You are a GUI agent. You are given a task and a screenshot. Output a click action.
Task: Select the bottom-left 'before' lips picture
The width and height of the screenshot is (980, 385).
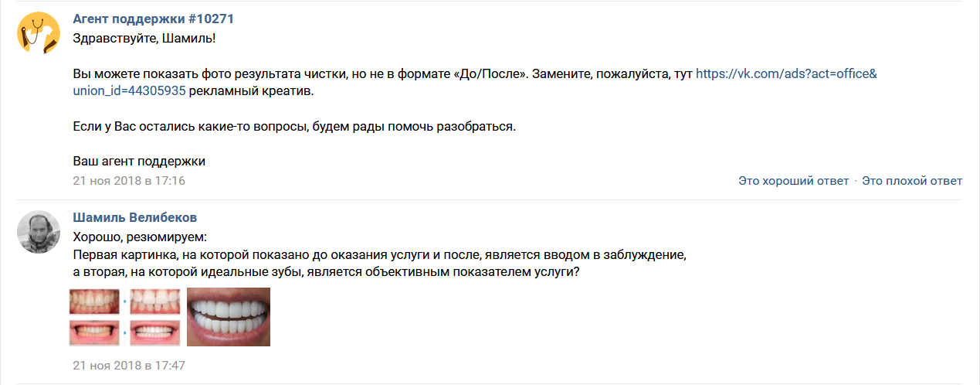point(94,333)
